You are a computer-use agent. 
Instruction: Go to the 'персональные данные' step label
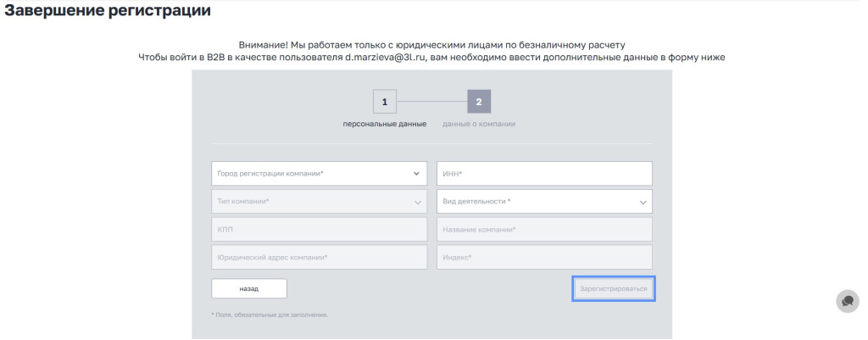pyautogui.click(x=384, y=124)
